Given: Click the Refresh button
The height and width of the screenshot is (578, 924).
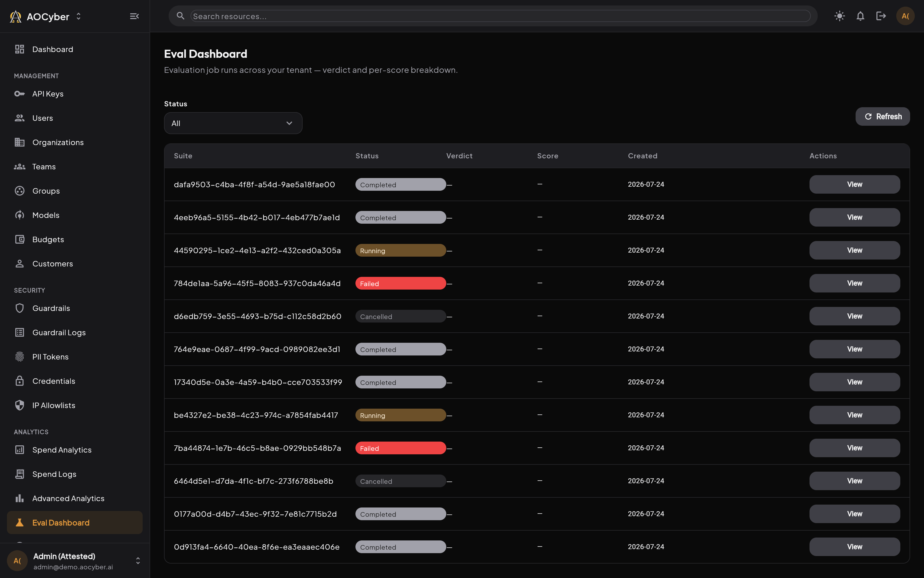Looking at the screenshot, I should 882,116.
